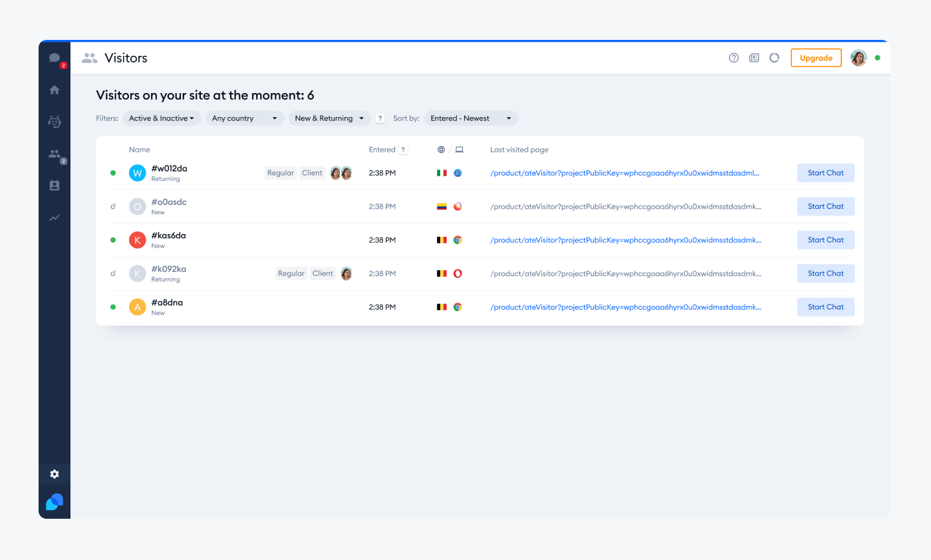The height and width of the screenshot is (560, 931).
Task: Open the Entered - Newest sort dropdown
Action: pos(471,118)
